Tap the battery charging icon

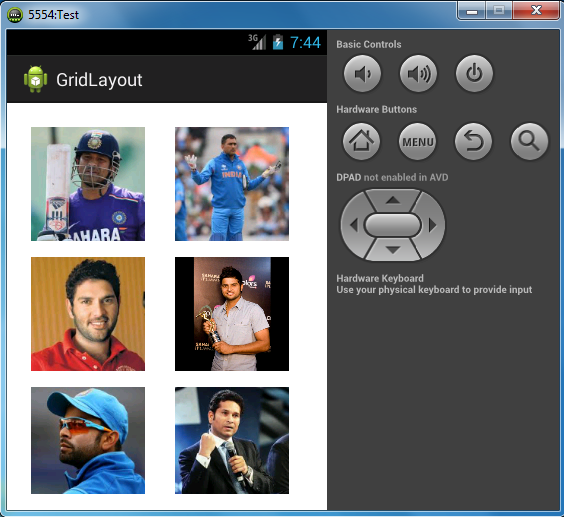[278, 42]
